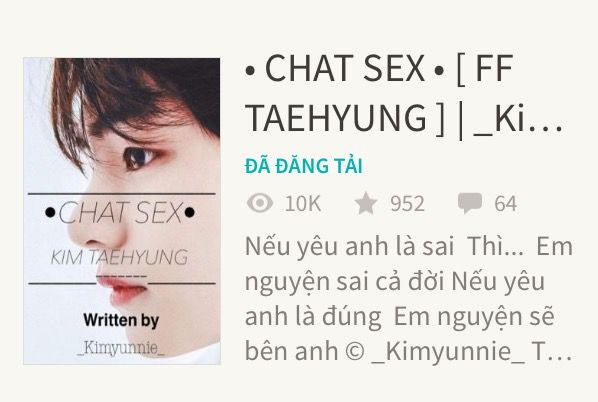Click the "_Kimyunnie_" author name on the cover
Image resolution: width=598 pixels, height=402 pixels.
point(121,348)
